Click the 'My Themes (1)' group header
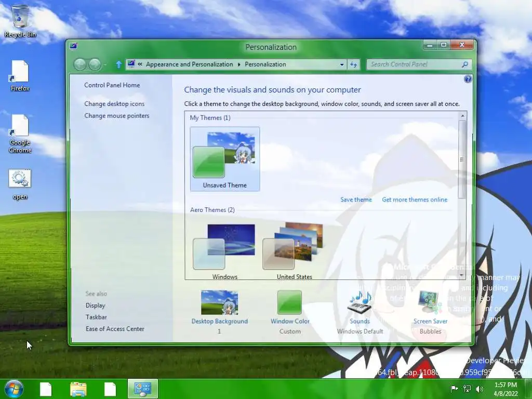This screenshot has height=399, width=532. pos(210,118)
